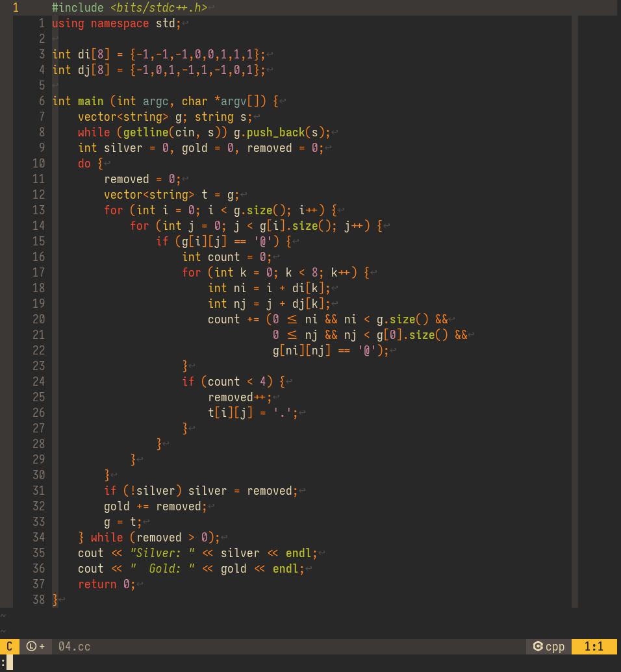
Task: Click the 'int di[8]' array declaration
Action: point(158,55)
